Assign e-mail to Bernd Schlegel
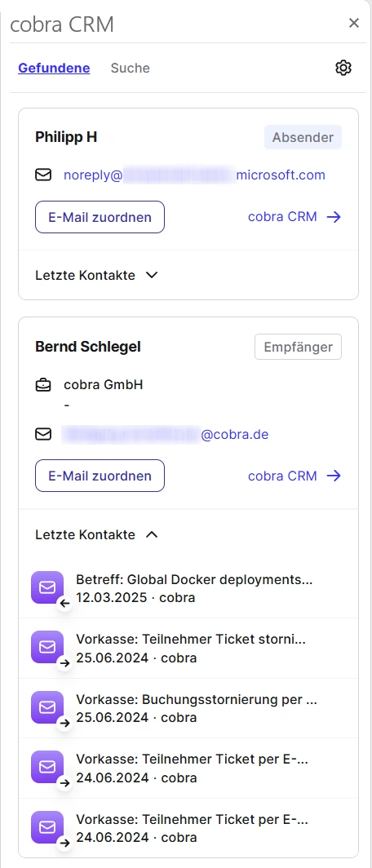Screen dimensions: 372x868 100,476
